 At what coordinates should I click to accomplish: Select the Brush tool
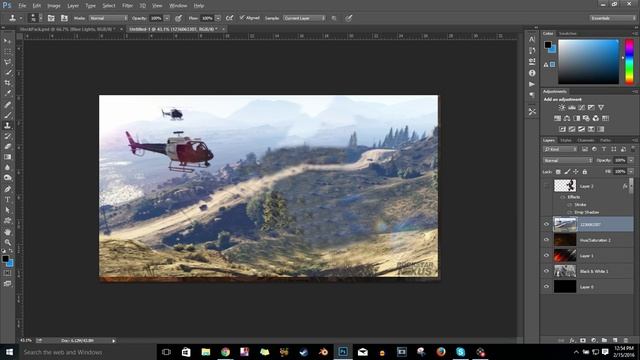pos(7,115)
